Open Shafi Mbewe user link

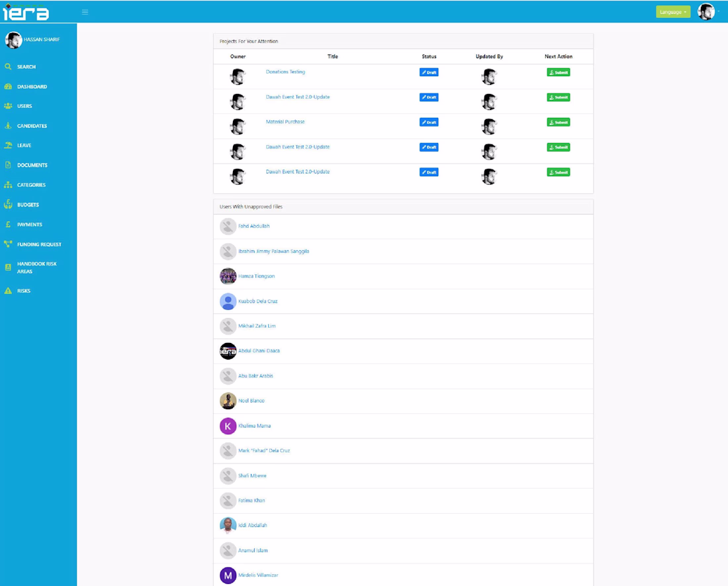coord(252,475)
